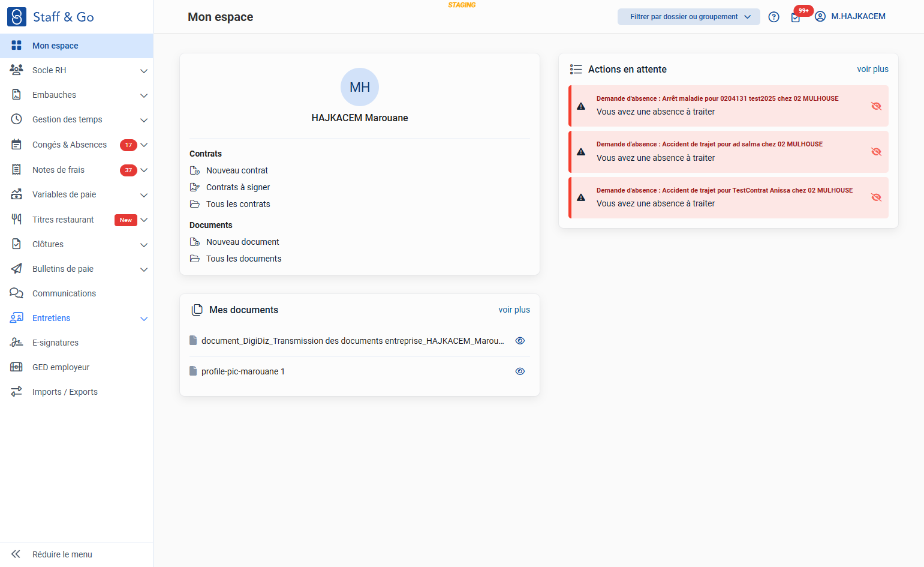Expand the Embauches chevron
This screenshot has height=567, width=924.
[144, 95]
